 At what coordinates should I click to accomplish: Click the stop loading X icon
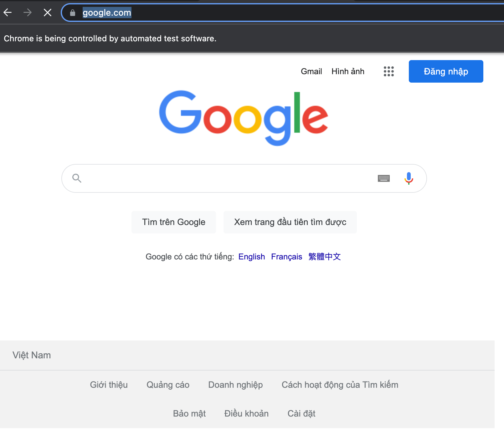click(x=47, y=13)
